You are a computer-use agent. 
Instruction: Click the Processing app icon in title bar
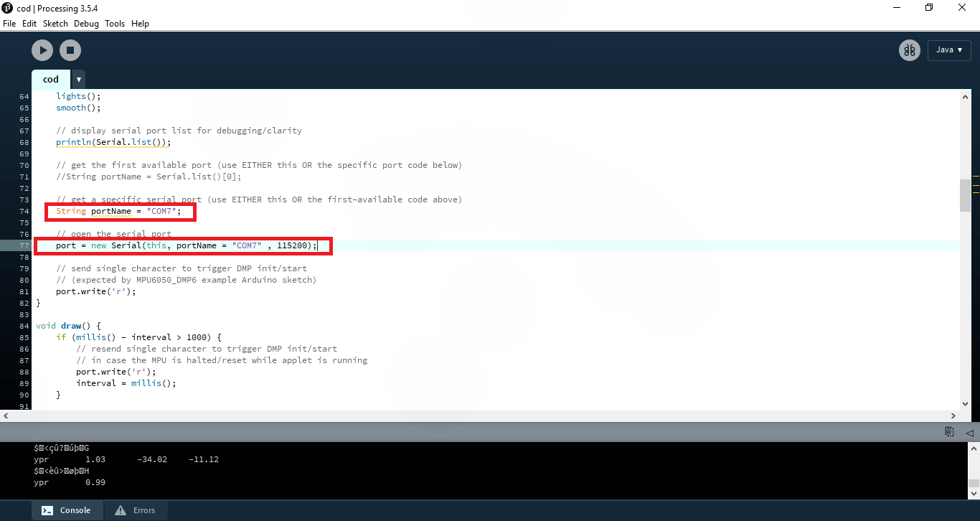click(x=7, y=8)
